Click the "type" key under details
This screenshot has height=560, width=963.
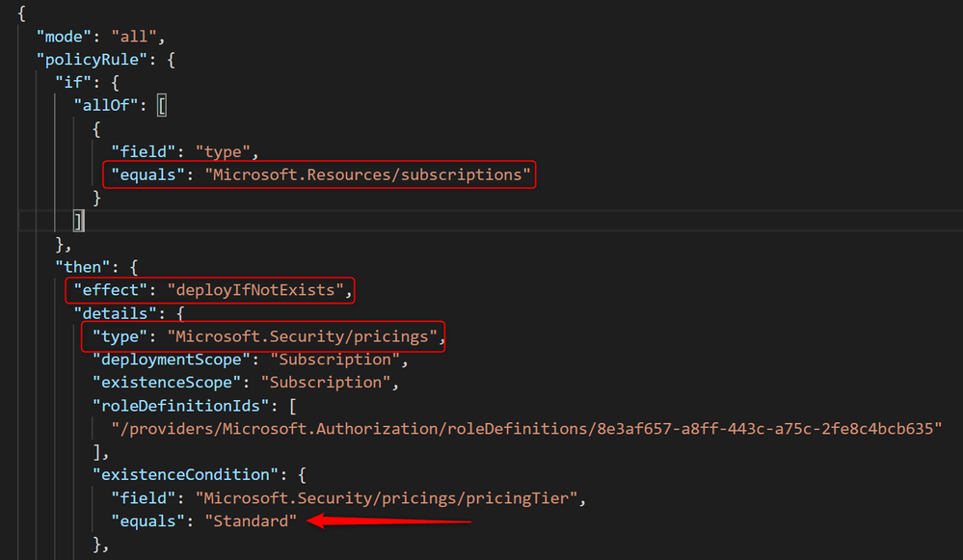tap(120, 336)
